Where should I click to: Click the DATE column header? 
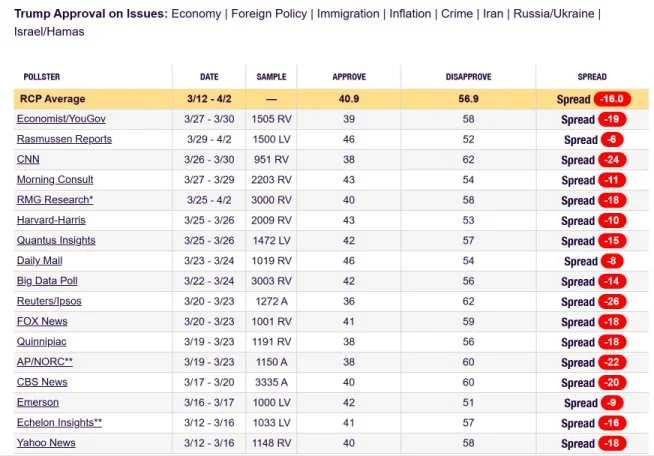click(209, 77)
